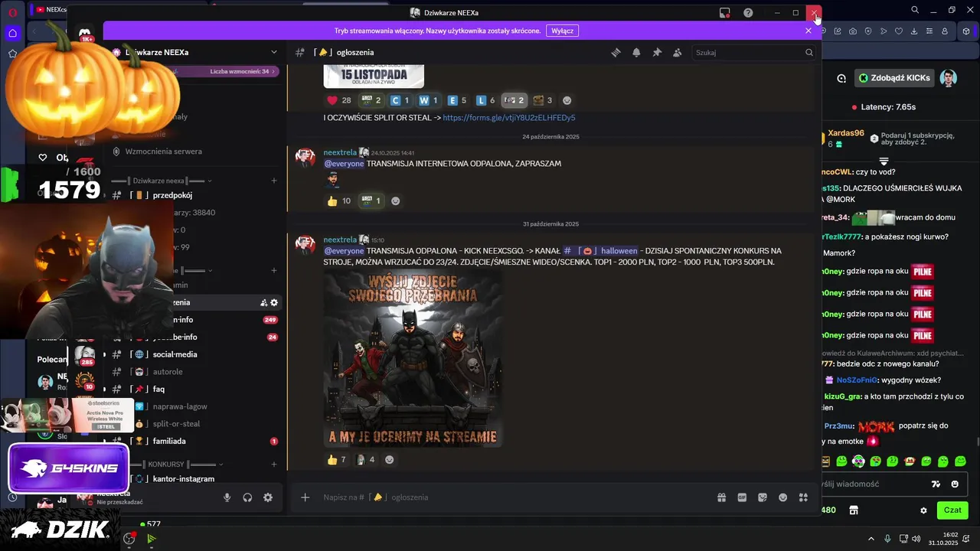Expand the Dziwkarze NEEXa server menu
This screenshot has height=551, width=980.
(274, 52)
